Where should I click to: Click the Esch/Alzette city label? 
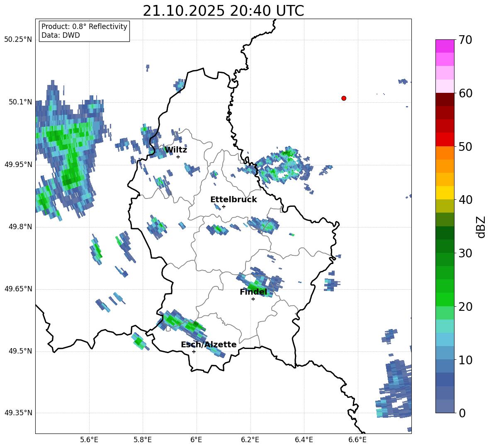pos(209,344)
